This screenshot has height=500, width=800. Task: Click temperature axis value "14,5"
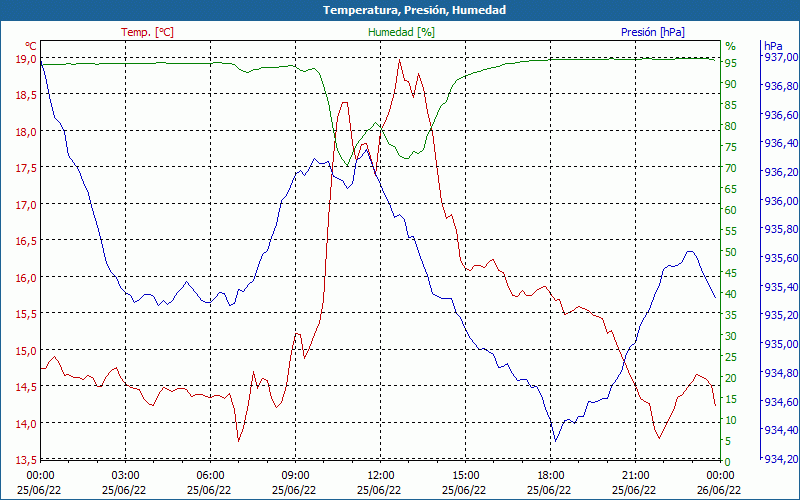click(26, 387)
